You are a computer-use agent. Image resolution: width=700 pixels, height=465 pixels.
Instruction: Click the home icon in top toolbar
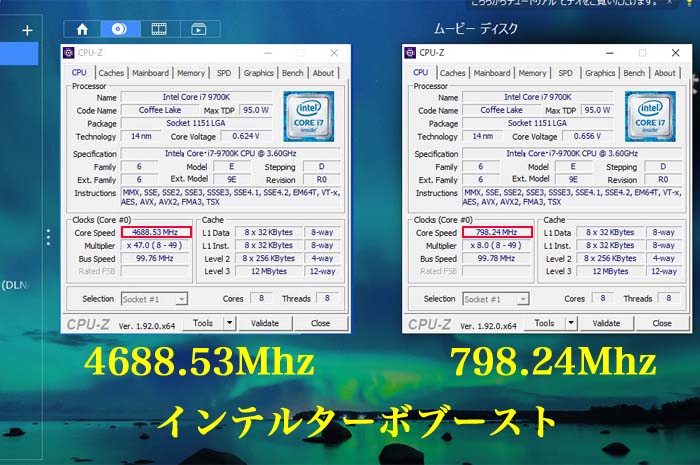tap(82, 29)
